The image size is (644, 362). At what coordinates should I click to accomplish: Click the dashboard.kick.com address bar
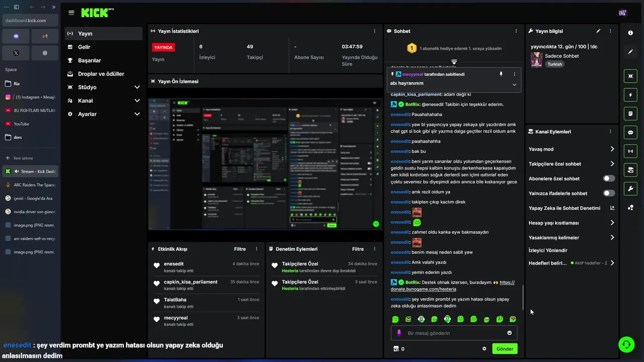pyautogui.click(x=30, y=20)
